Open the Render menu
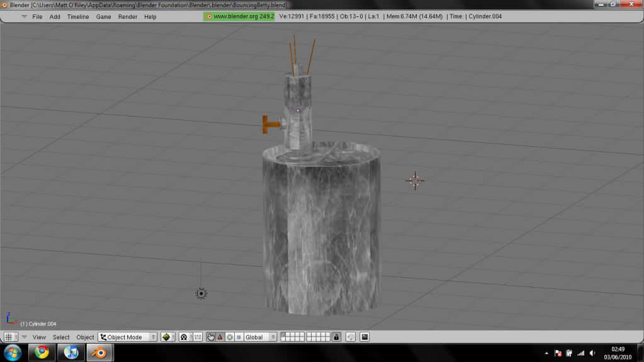The image size is (644, 362). coord(128,16)
